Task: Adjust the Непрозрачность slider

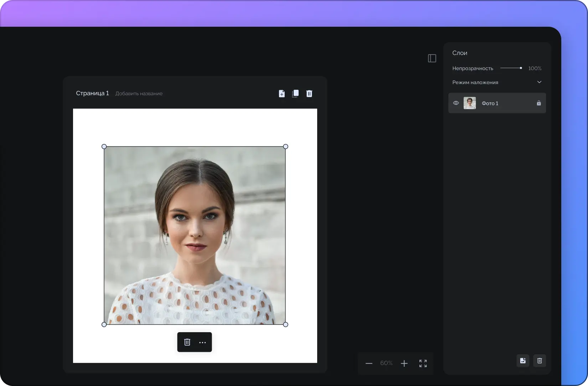Action: point(521,68)
